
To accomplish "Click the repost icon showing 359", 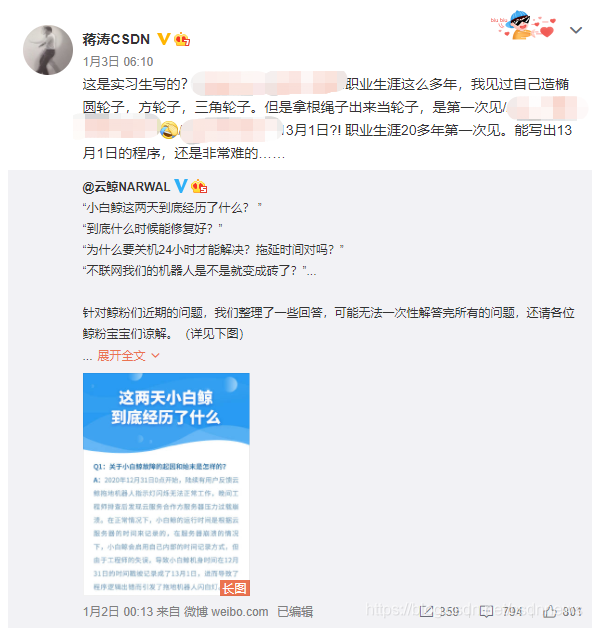I will point(426,611).
